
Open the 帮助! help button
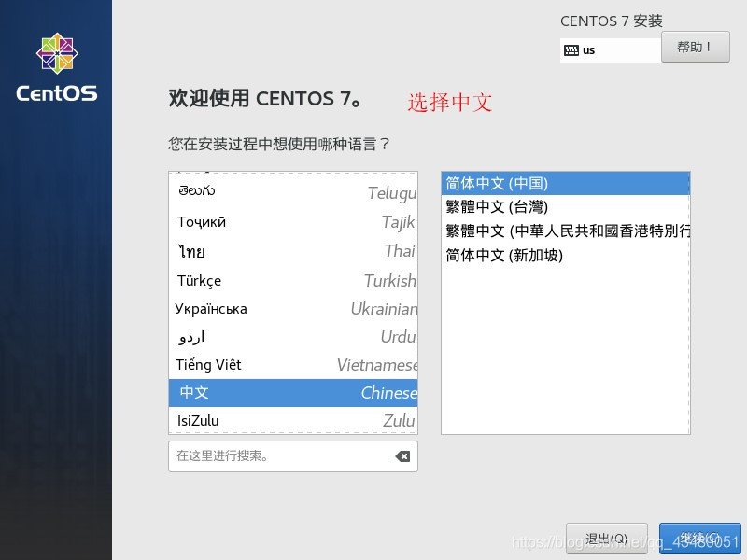pyautogui.click(x=695, y=47)
